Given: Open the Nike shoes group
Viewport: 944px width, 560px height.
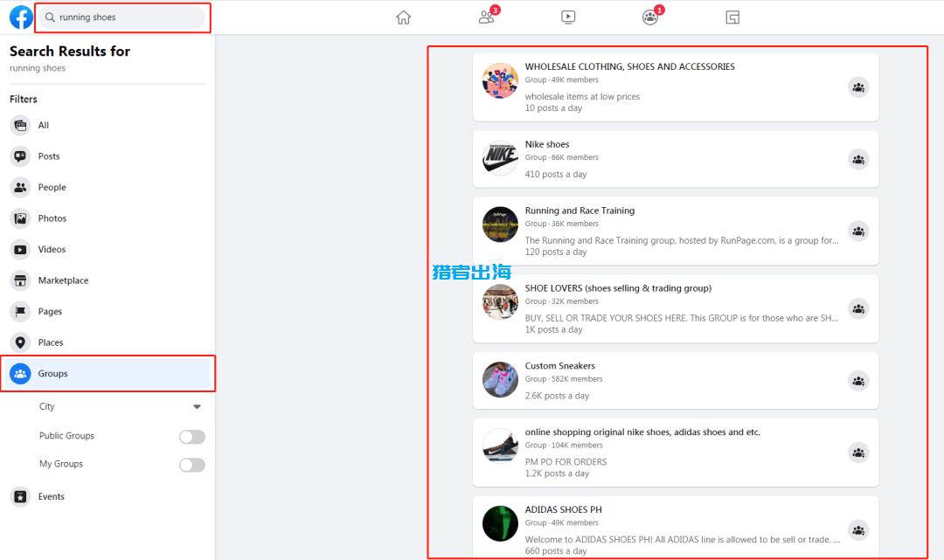Looking at the screenshot, I should pyautogui.click(x=546, y=144).
